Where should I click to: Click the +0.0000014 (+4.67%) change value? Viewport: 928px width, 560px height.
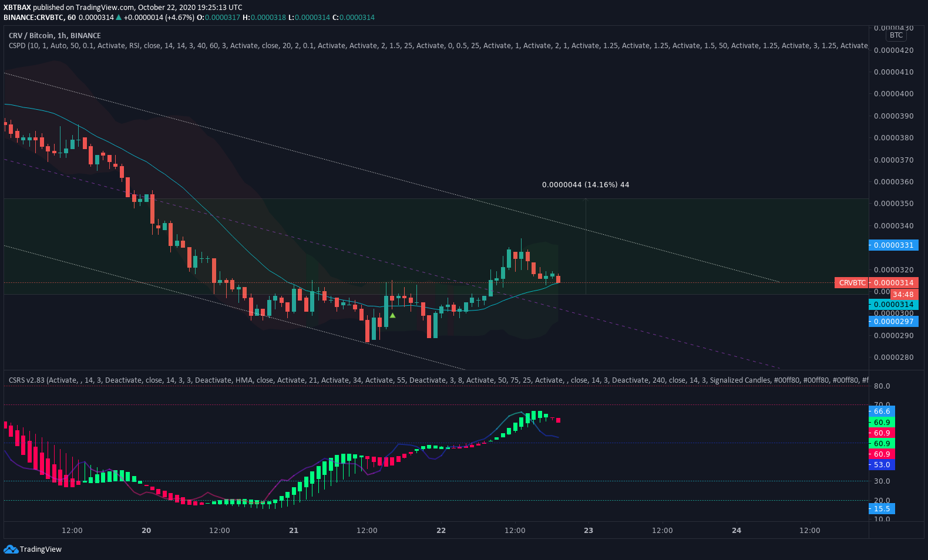pos(159,18)
